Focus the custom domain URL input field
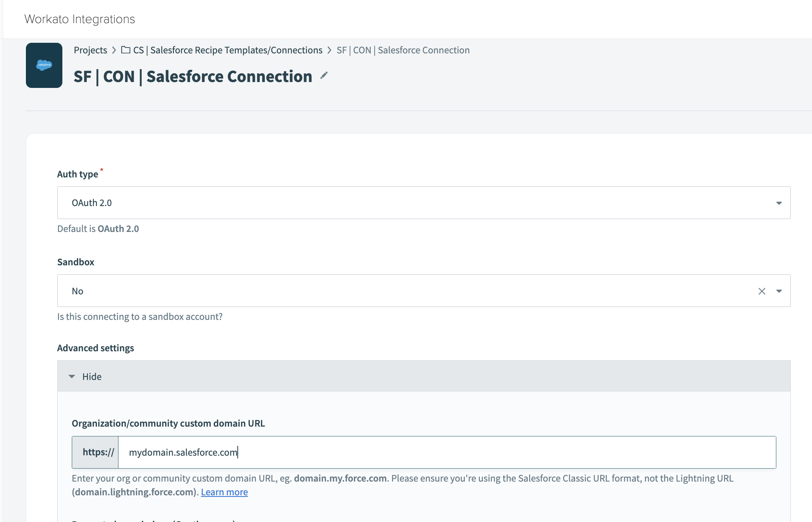Screen dimensions: 812x522 pyautogui.click(x=447, y=452)
